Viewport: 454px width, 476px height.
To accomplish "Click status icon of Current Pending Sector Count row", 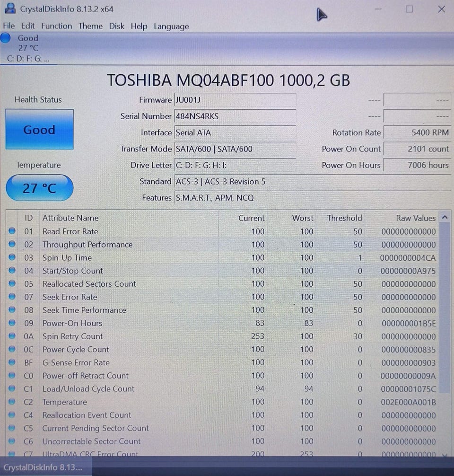I will 12,428.
